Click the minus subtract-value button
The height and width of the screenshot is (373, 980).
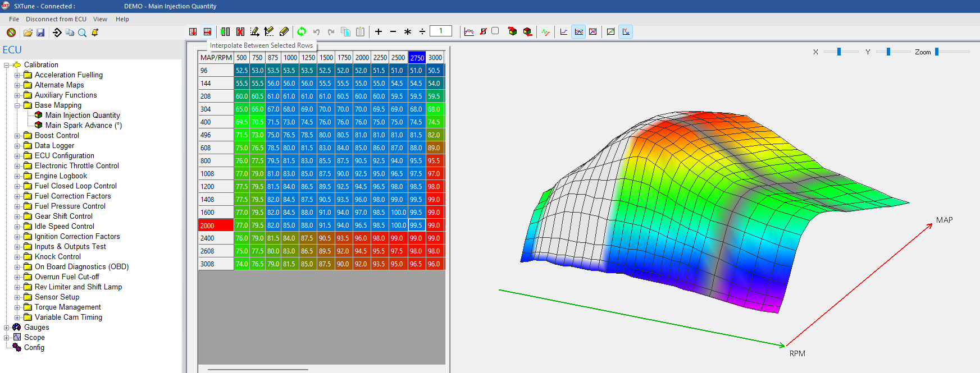pyautogui.click(x=393, y=31)
